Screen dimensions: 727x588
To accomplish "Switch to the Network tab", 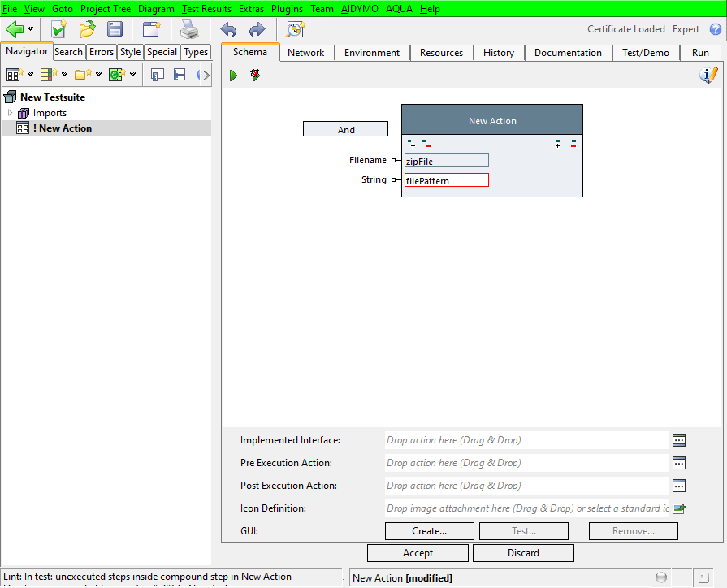I will [305, 53].
